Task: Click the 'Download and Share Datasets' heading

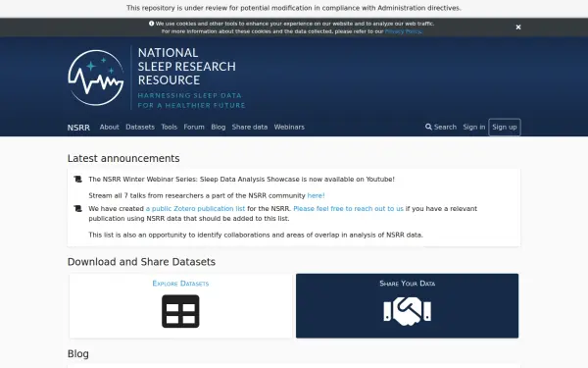Action: (141, 262)
